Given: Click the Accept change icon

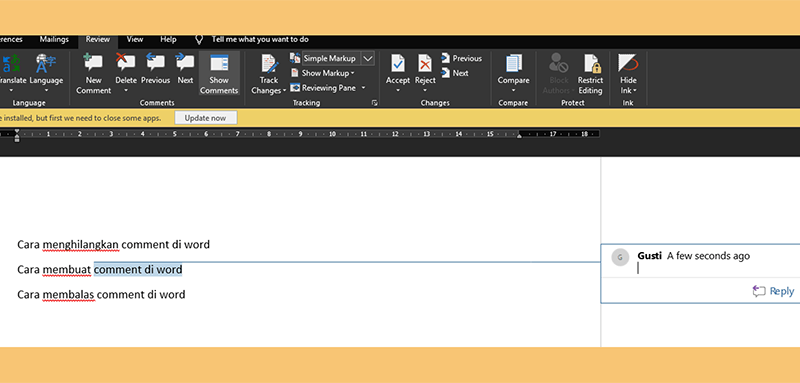Looking at the screenshot, I should (x=398, y=63).
